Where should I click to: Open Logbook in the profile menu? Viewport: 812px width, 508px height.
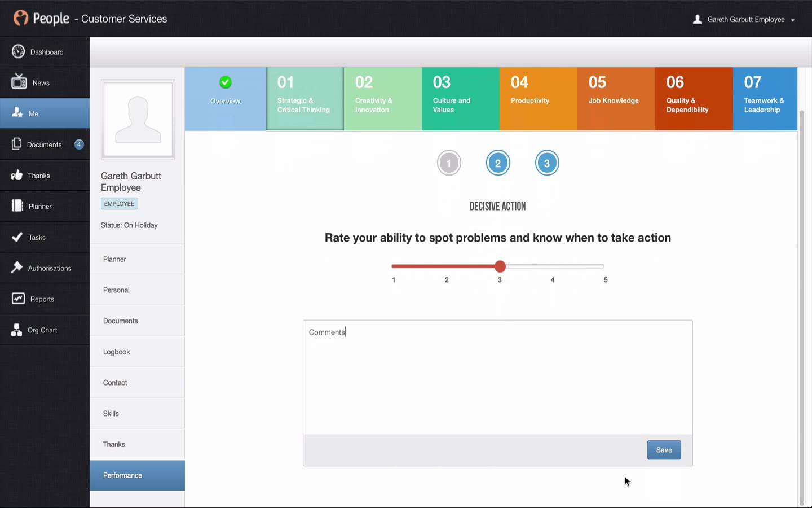coord(117,352)
